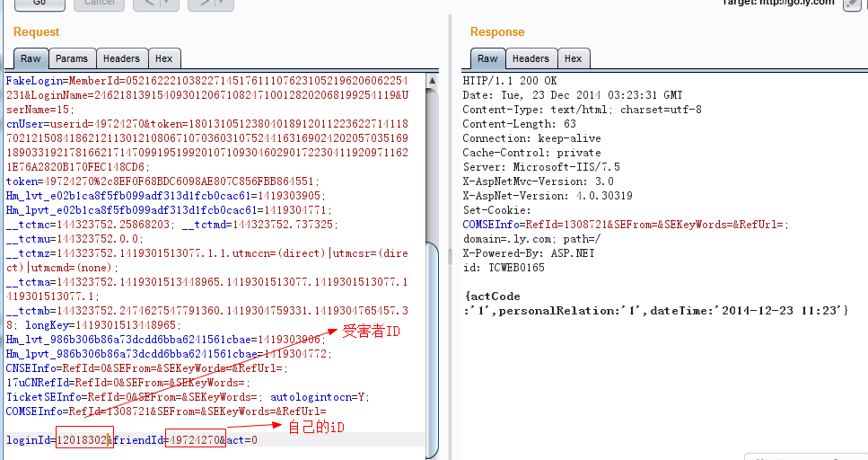This screenshot has height=460, width=868.
Task: Click the pencil icon to edit target
Action: click(852, 4)
